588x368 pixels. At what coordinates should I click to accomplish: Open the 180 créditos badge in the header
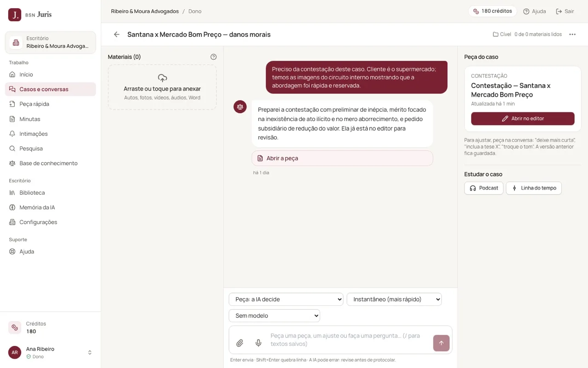coord(492,11)
